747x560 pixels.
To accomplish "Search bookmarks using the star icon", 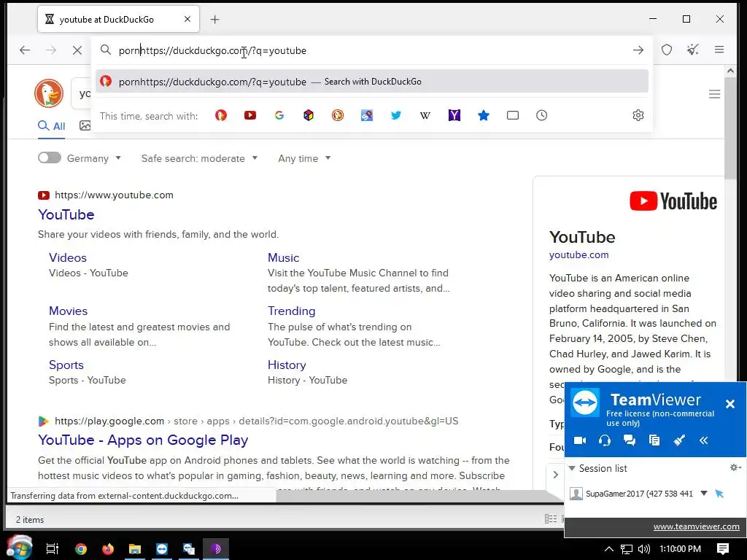I will 484,115.
